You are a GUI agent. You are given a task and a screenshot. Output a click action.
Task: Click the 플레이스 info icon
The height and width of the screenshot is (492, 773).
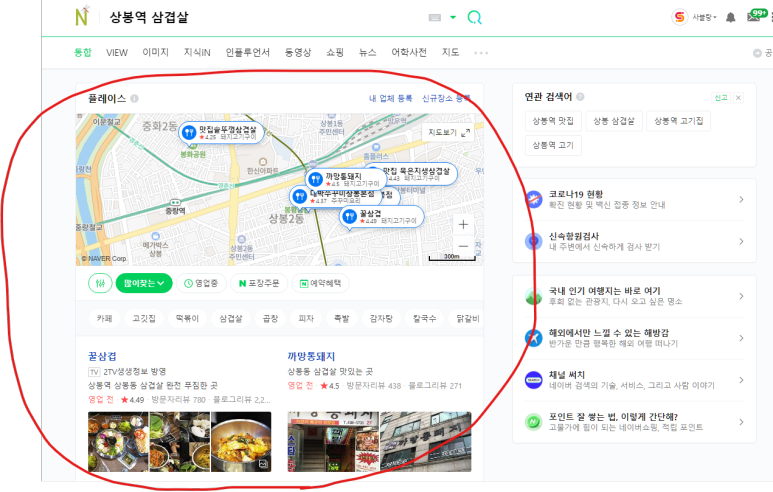click(134, 99)
